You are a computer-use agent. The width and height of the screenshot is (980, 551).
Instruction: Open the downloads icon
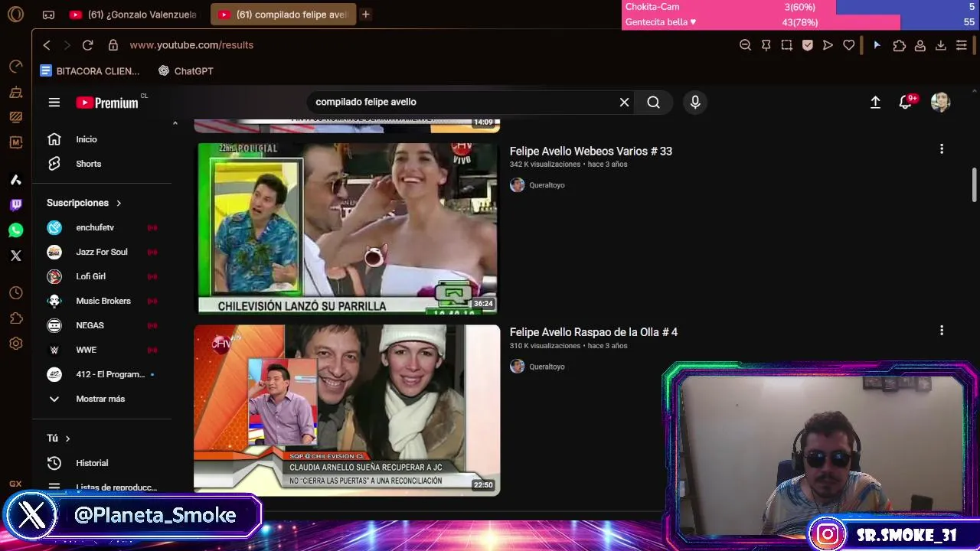pyautogui.click(x=941, y=45)
